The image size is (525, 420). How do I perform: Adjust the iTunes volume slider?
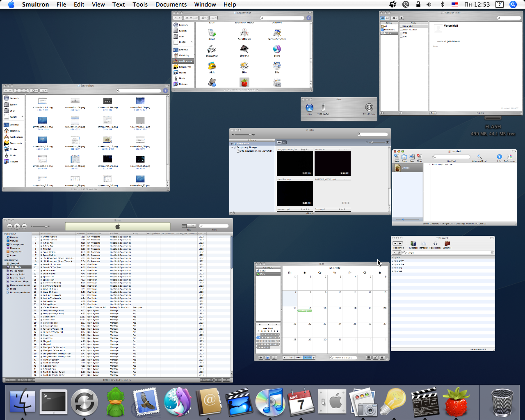coord(40,226)
